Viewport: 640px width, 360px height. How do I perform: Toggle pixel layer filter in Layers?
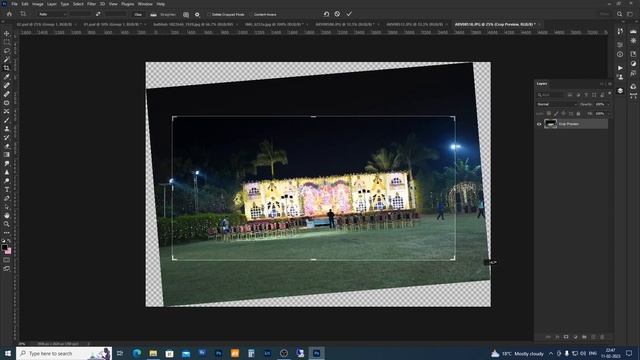(570, 95)
